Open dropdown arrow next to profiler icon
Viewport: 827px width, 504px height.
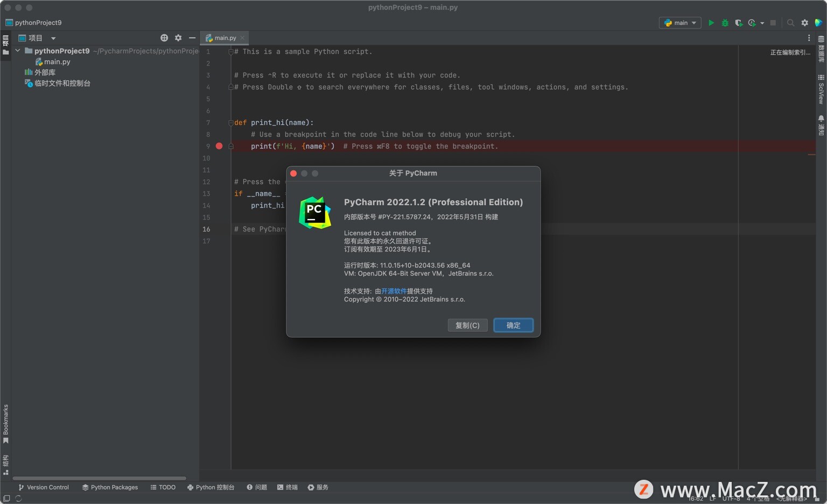pos(762,23)
